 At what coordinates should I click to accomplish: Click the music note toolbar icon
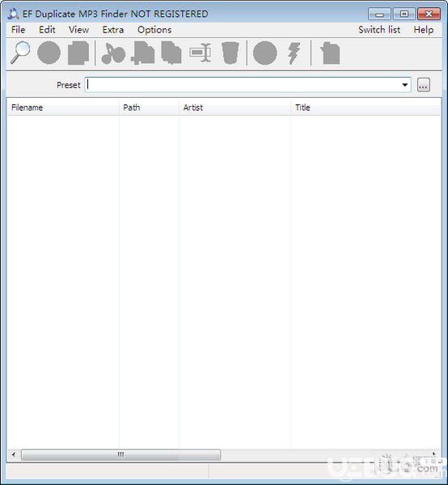pos(113,53)
